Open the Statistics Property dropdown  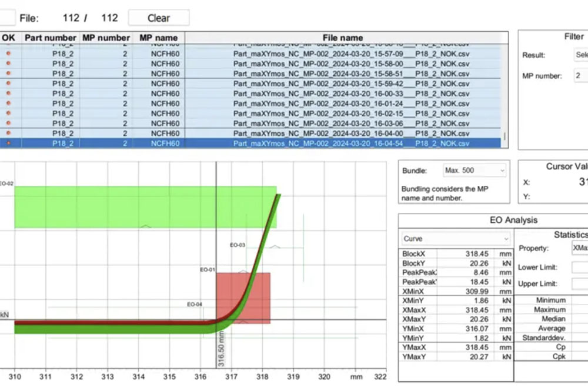(x=579, y=248)
